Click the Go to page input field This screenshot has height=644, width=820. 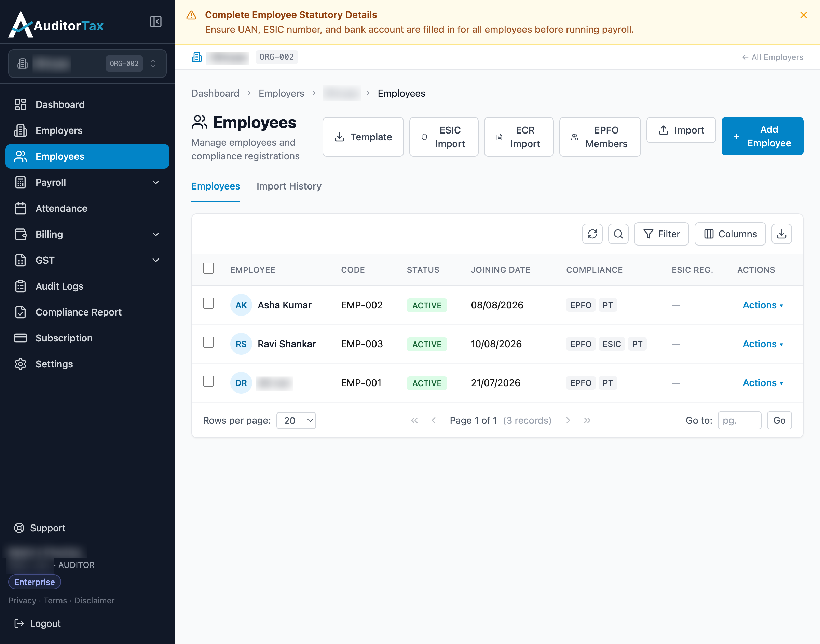pyautogui.click(x=739, y=420)
